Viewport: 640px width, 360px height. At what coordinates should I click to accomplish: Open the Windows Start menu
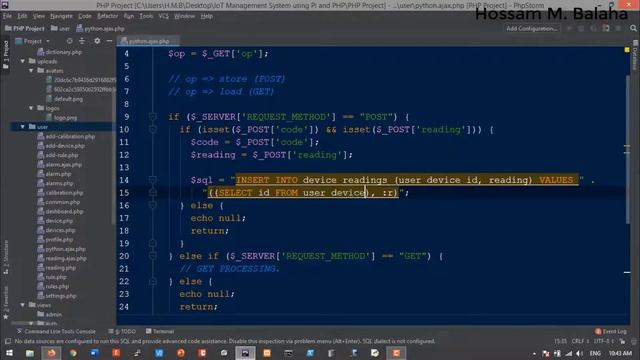pos(9,353)
